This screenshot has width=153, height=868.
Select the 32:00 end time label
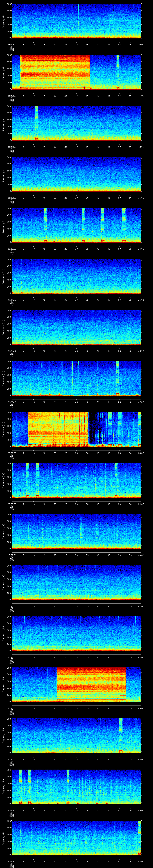(x=141, y=147)
